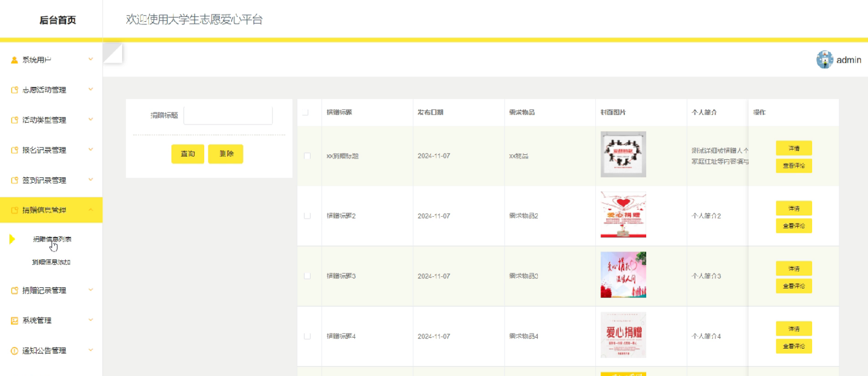Collapse the 捐赠信息管理 chevron
The image size is (868, 376).
click(91, 210)
